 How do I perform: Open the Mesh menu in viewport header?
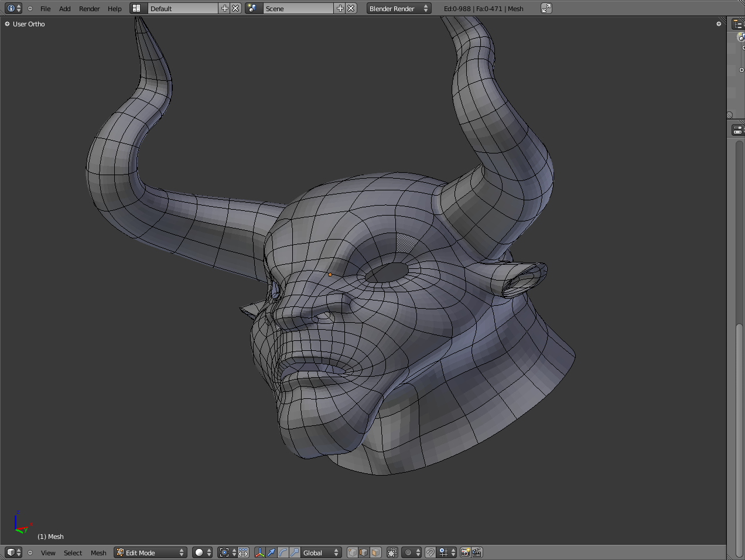point(98,553)
